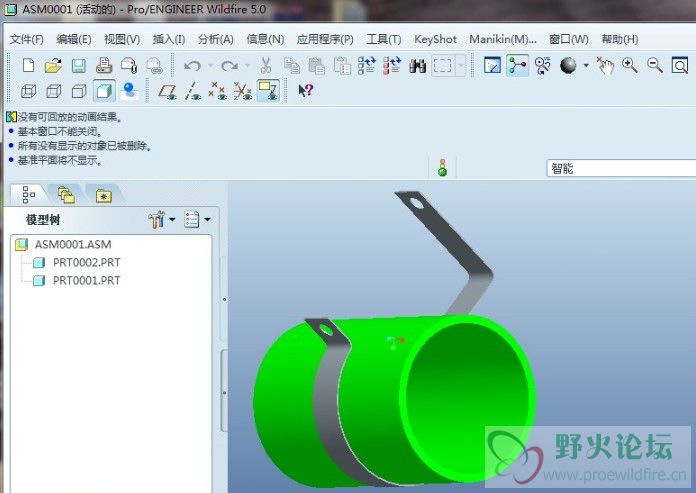Open the 插入(I) menu
Viewport: 696px width, 493px height.
(x=169, y=39)
